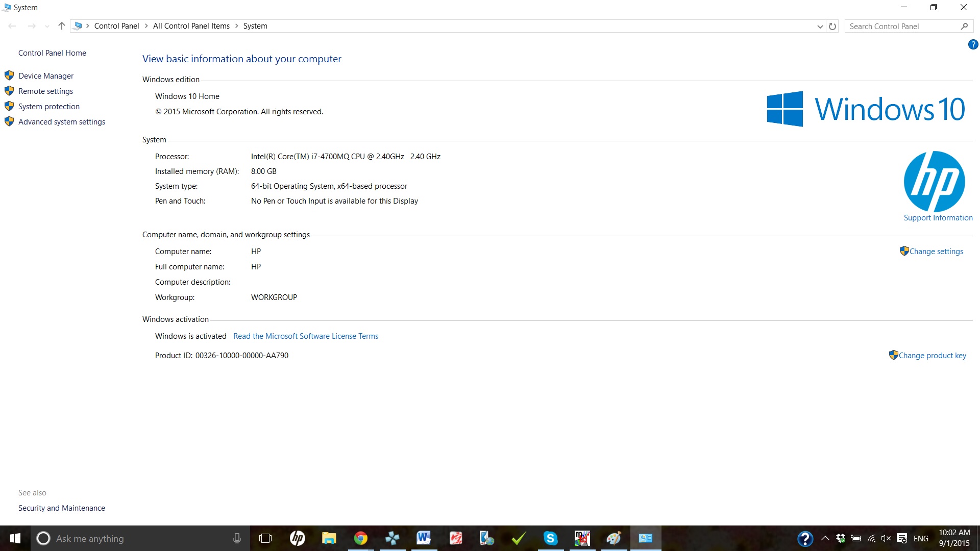The image size is (980, 551).
Task: Select 'Control Panel' breadcrumb segment
Action: coord(116,26)
